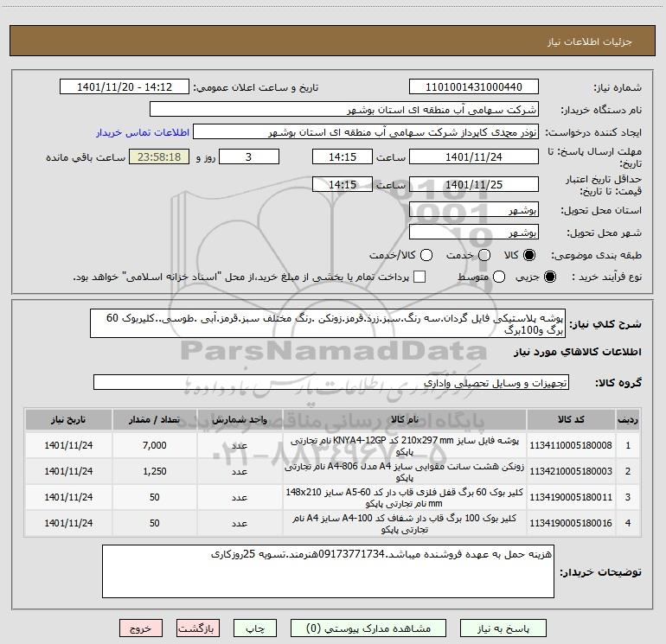
Task: Click the response deadline date 1401/11/24 field
Action: (x=474, y=156)
